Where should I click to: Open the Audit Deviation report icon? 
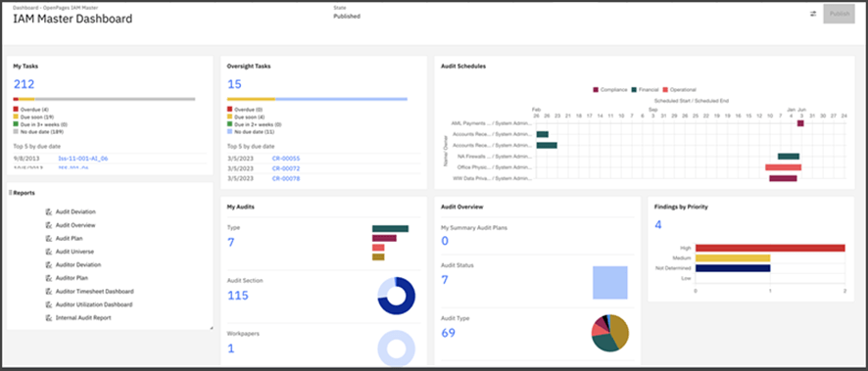click(49, 211)
